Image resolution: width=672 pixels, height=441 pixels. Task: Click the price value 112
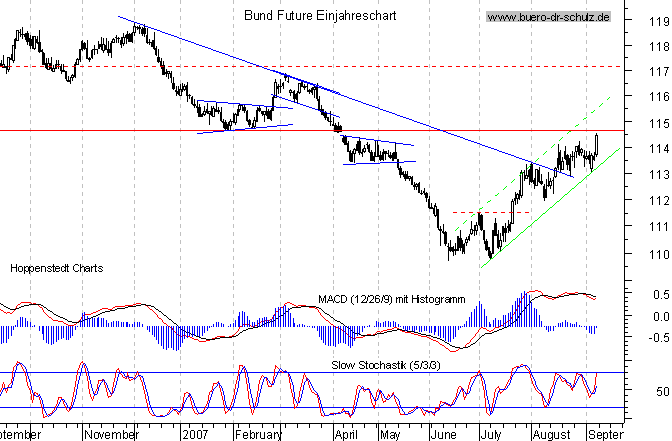coord(660,201)
